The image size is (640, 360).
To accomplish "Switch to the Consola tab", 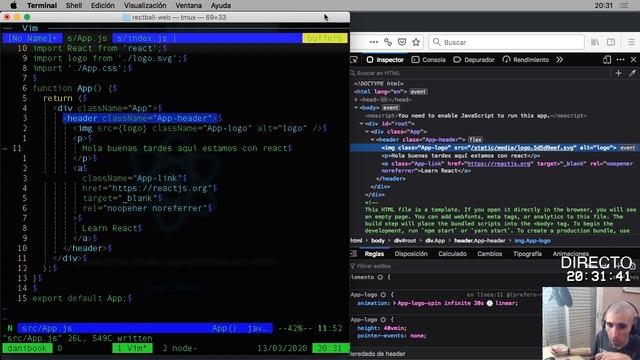I will (x=429, y=60).
